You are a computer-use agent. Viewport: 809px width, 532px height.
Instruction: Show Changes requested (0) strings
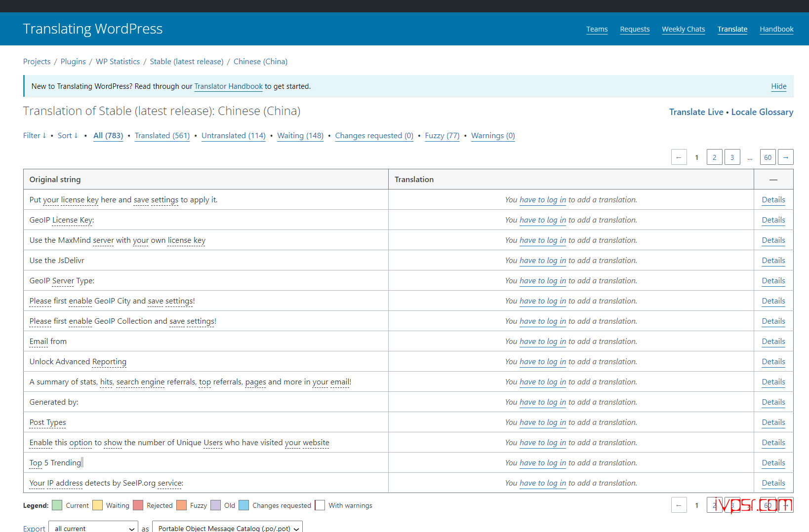[374, 136]
